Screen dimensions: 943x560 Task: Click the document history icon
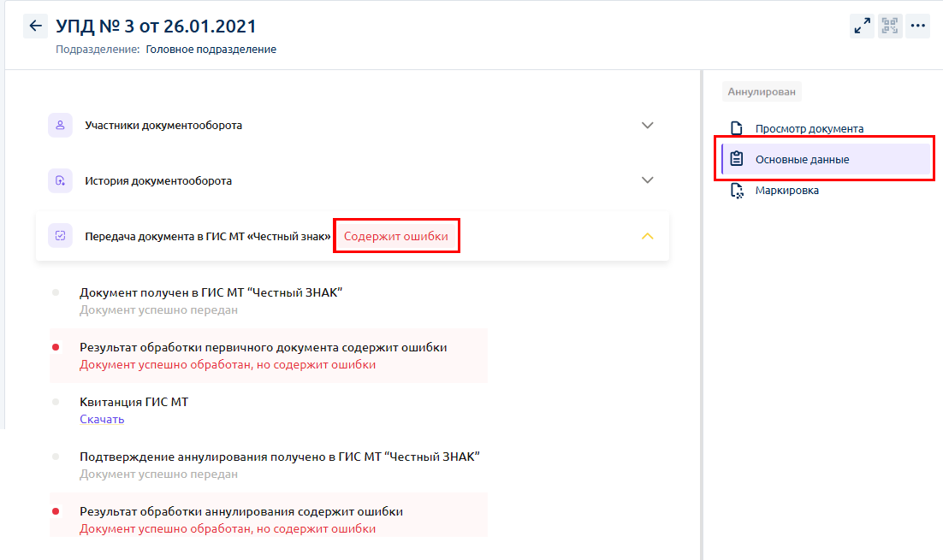[60, 180]
